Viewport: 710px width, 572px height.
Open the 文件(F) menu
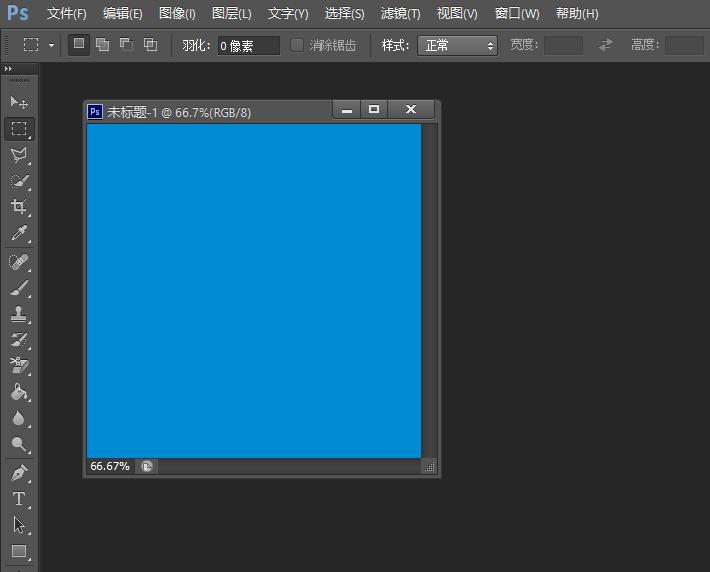pyautogui.click(x=67, y=14)
